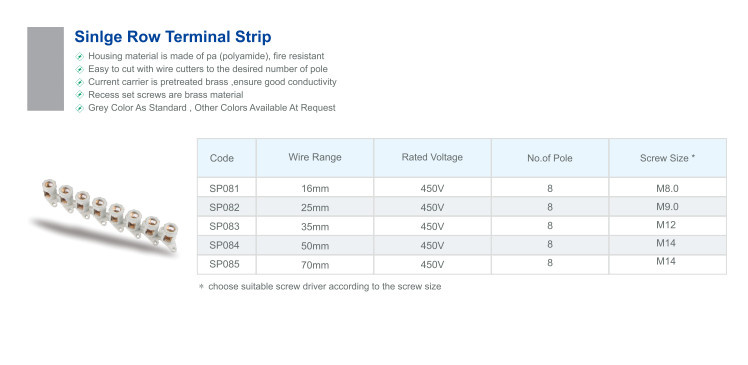Select the Rated Voltage column header
The height and width of the screenshot is (365, 748).
pyautogui.click(x=432, y=158)
